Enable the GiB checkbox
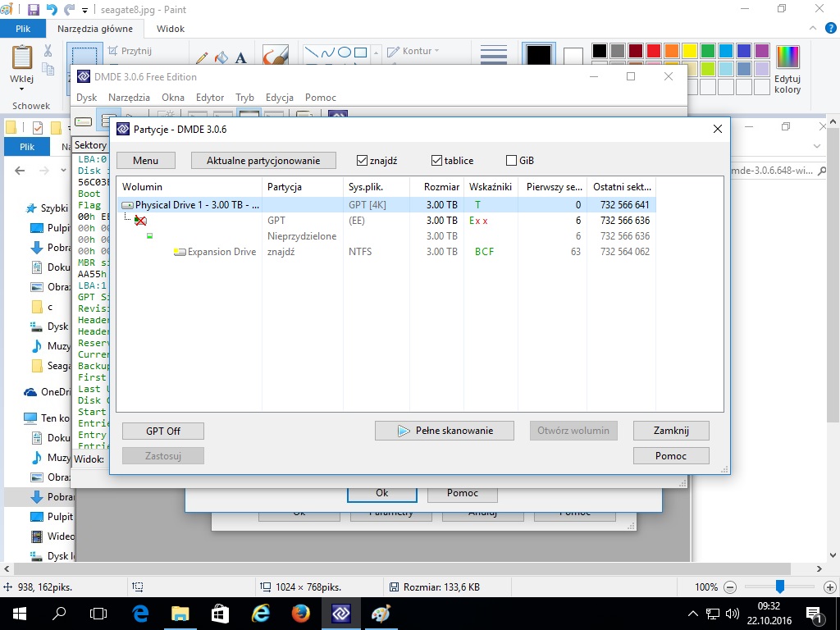840x630 pixels. (x=512, y=161)
